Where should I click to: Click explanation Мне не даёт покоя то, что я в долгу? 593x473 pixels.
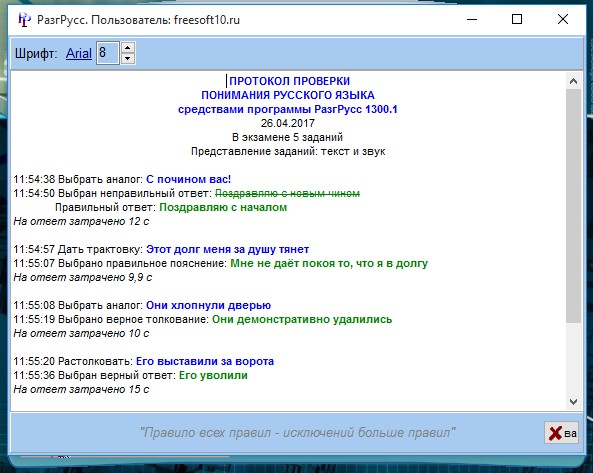pyautogui.click(x=329, y=264)
